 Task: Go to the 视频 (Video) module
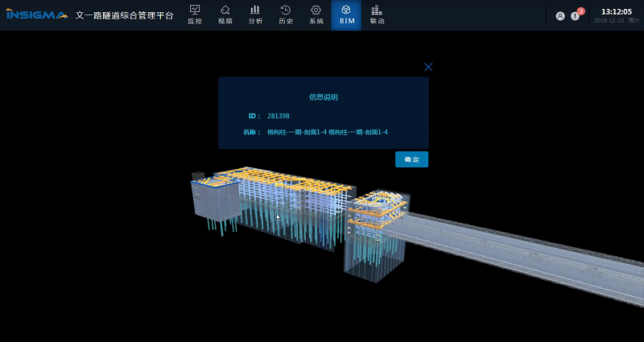tap(225, 14)
